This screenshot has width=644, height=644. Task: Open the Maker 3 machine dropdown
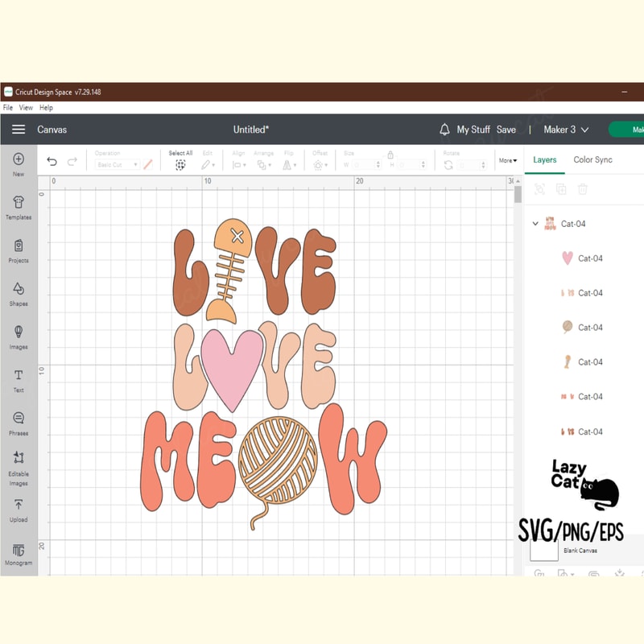click(x=566, y=130)
